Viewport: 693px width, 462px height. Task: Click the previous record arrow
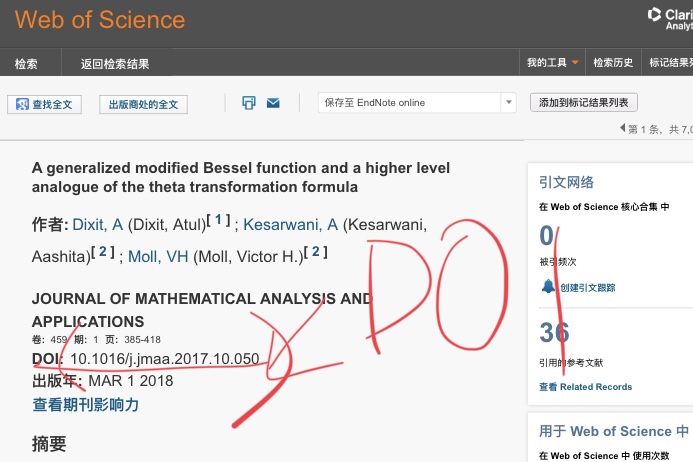622,128
